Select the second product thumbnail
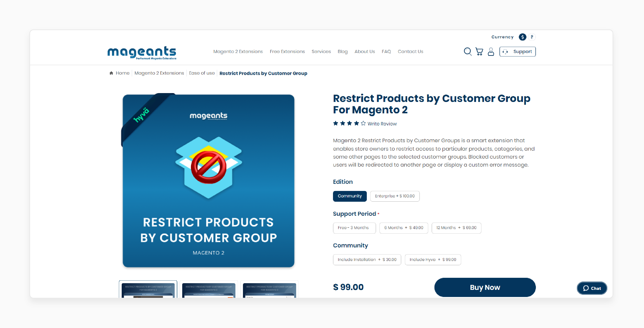 pyautogui.click(x=208, y=289)
